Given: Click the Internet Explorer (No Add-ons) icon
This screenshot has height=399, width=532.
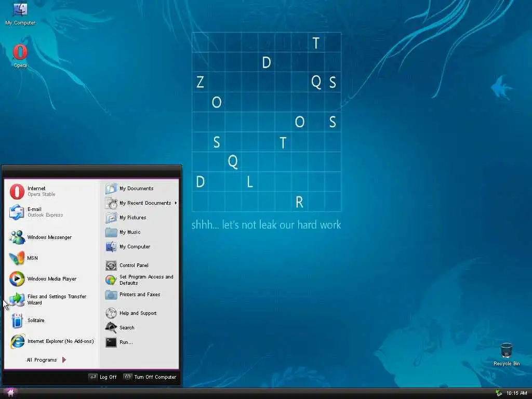Looking at the screenshot, I should pyautogui.click(x=17, y=341).
